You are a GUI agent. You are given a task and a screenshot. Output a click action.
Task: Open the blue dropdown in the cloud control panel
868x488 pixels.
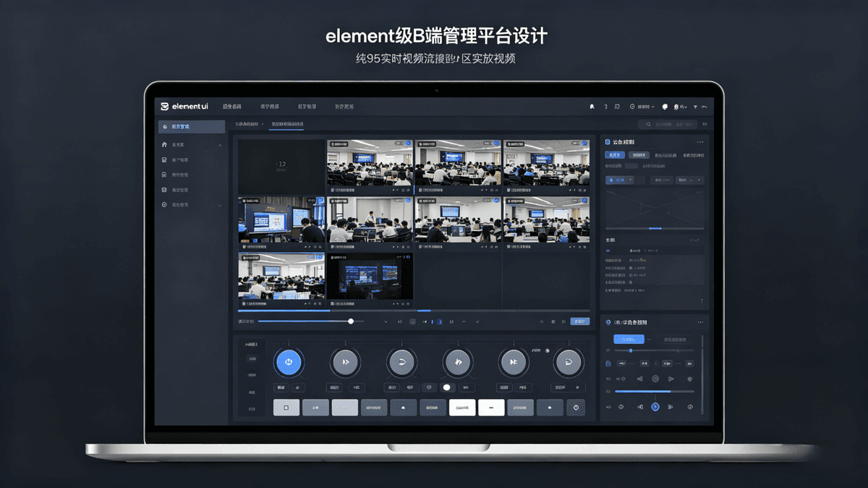point(621,180)
